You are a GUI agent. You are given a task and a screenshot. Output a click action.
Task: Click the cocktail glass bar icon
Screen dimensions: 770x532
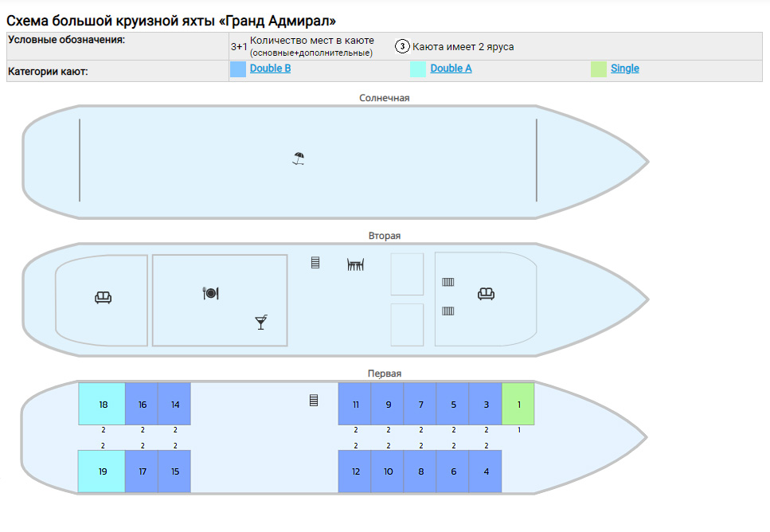pyautogui.click(x=261, y=323)
